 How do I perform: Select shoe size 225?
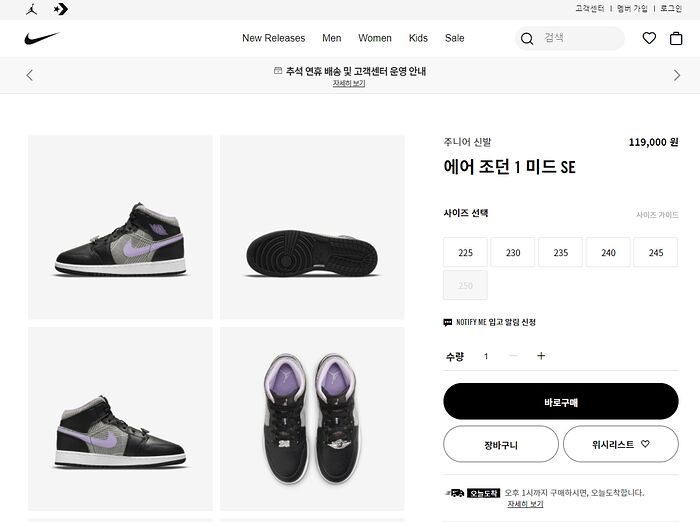465,253
